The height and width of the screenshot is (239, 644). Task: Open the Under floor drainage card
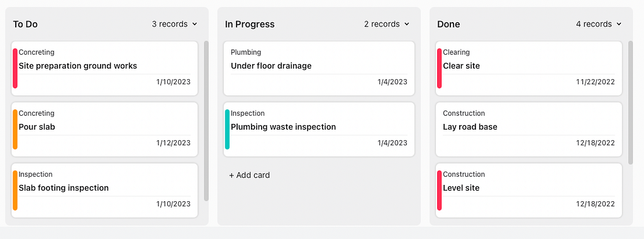[319, 68]
